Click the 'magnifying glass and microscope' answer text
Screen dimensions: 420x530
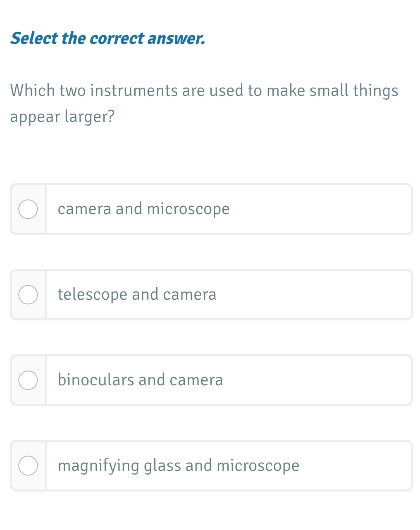tap(179, 466)
